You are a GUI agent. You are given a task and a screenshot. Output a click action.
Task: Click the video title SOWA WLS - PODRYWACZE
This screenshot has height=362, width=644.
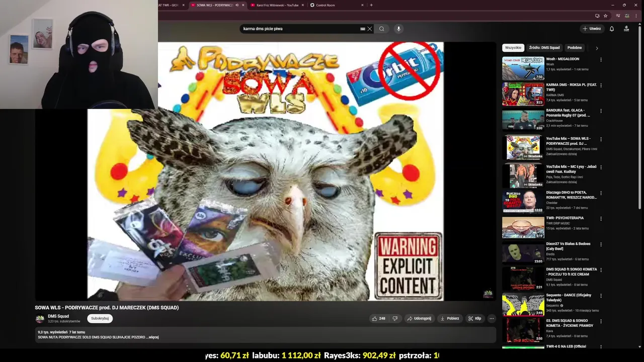(x=107, y=308)
